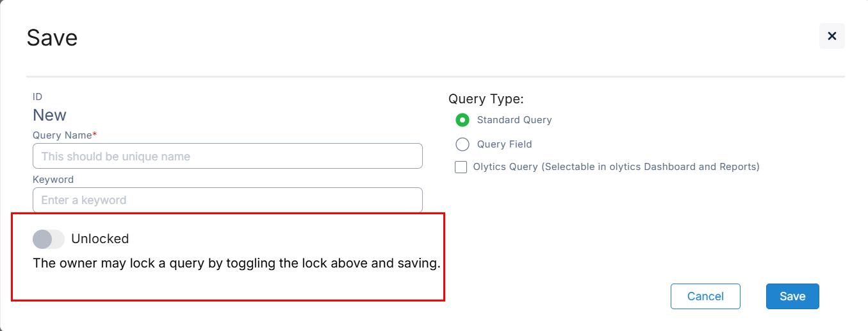
Task: Click the "Standard Query" option label
Action: [x=514, y=120]
